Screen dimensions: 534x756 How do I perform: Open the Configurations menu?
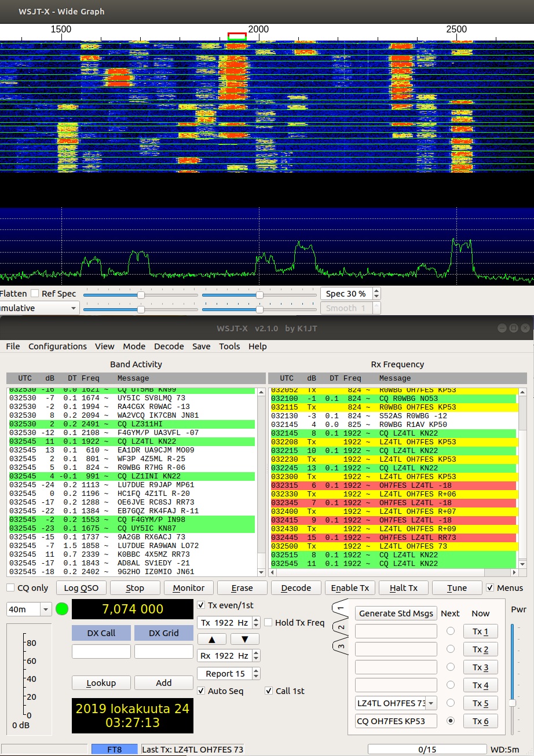(57, 346)
